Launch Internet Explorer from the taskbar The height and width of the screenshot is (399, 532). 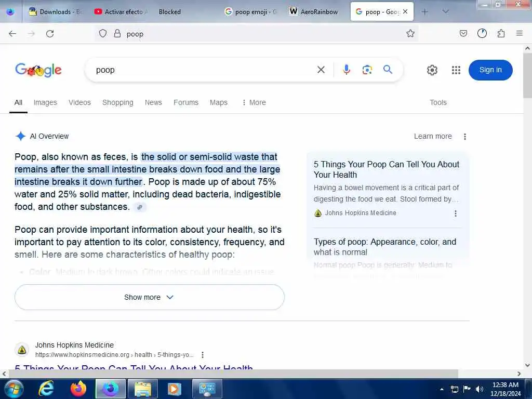[46, 389]
